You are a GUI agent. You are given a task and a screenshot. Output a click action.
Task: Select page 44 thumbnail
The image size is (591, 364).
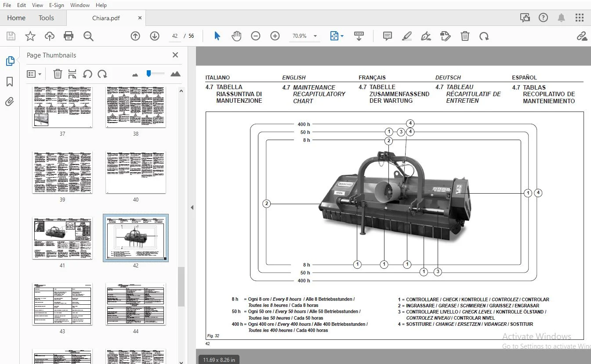136,304
